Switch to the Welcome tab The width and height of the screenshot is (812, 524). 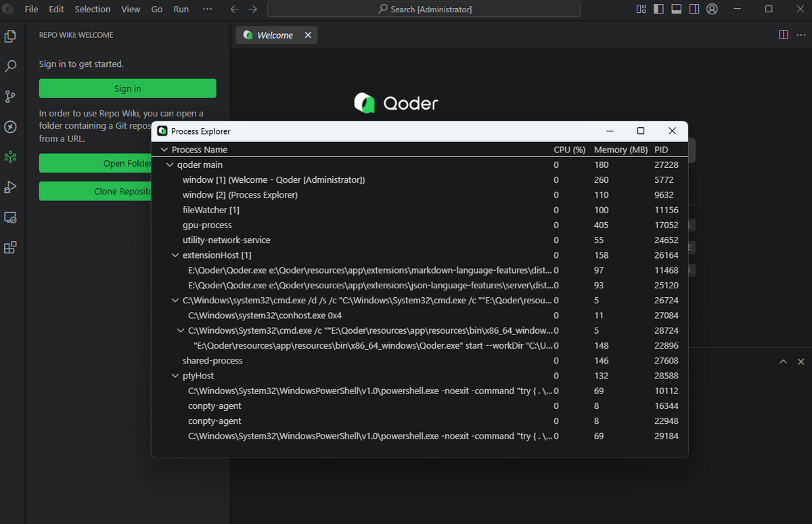[275, 35]
